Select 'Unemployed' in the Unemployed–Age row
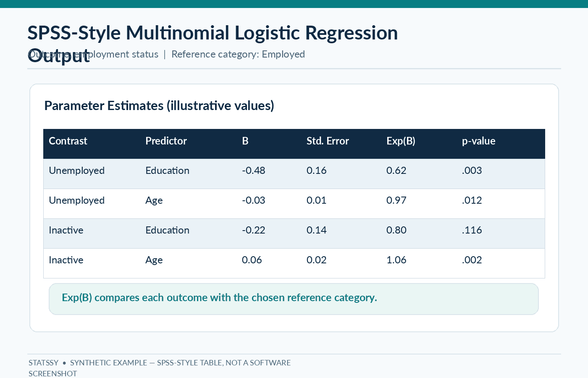Image resolution: width=588 pixels, height=378 pixels. coord(76,201)
